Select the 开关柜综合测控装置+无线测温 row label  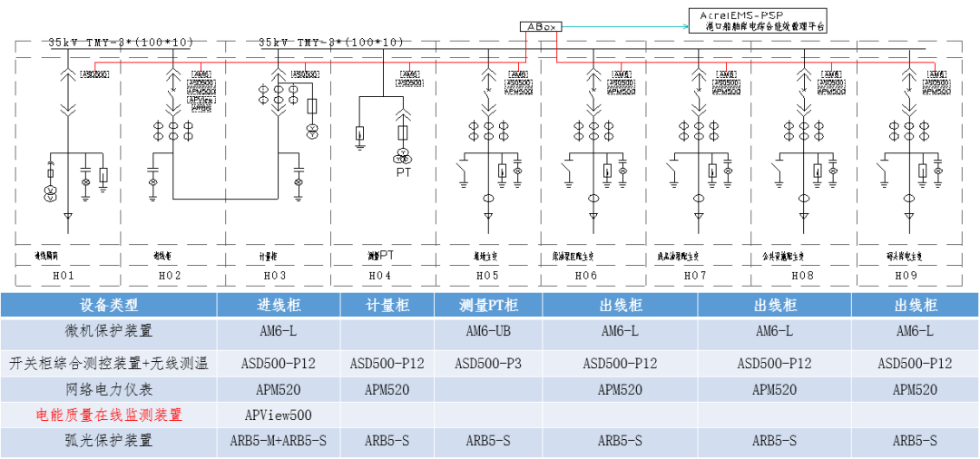[x=109, y=363]
